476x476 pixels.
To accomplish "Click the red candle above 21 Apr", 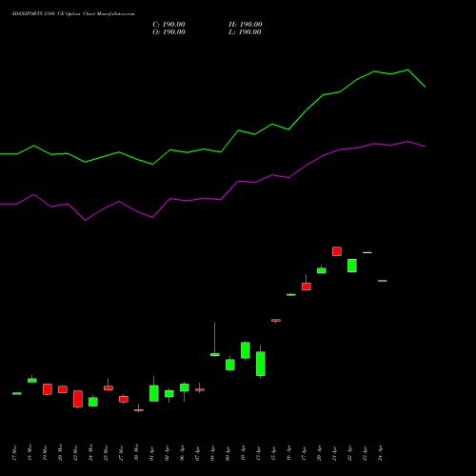I will tap(337, 251).
